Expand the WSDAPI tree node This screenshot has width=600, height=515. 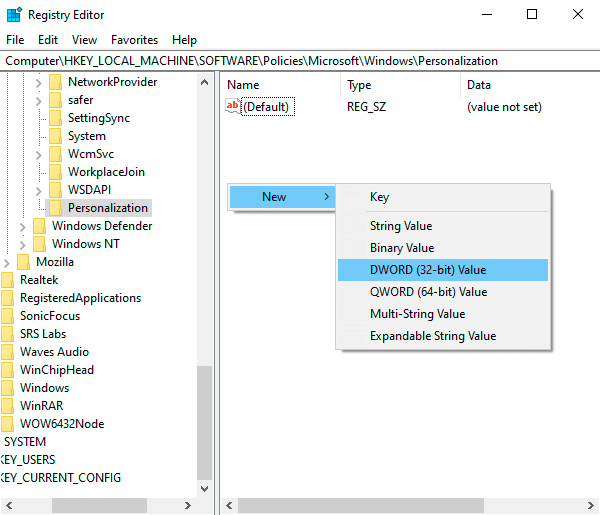(x=38, y=191)
